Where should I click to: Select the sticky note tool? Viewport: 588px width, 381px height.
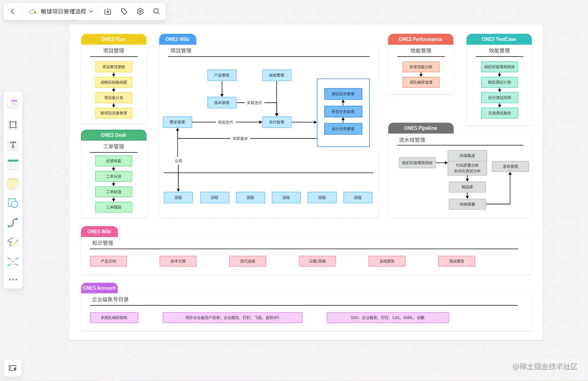(13, 184)
